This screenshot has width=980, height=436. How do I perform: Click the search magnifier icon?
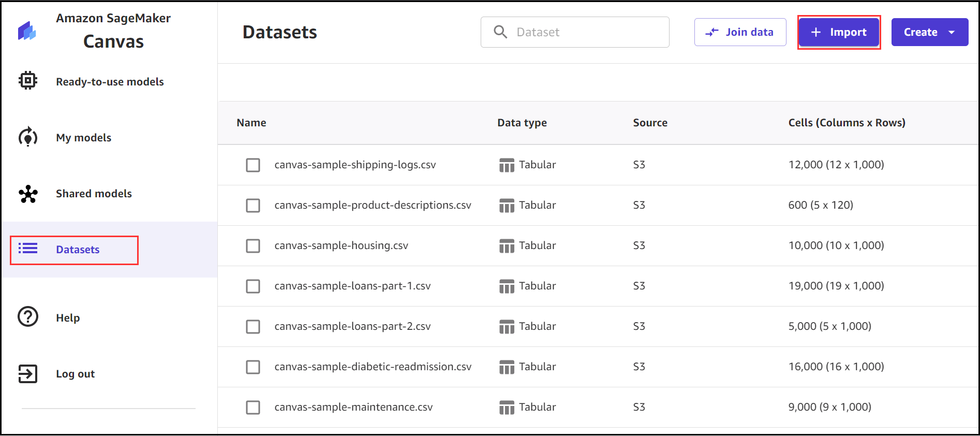500,32
